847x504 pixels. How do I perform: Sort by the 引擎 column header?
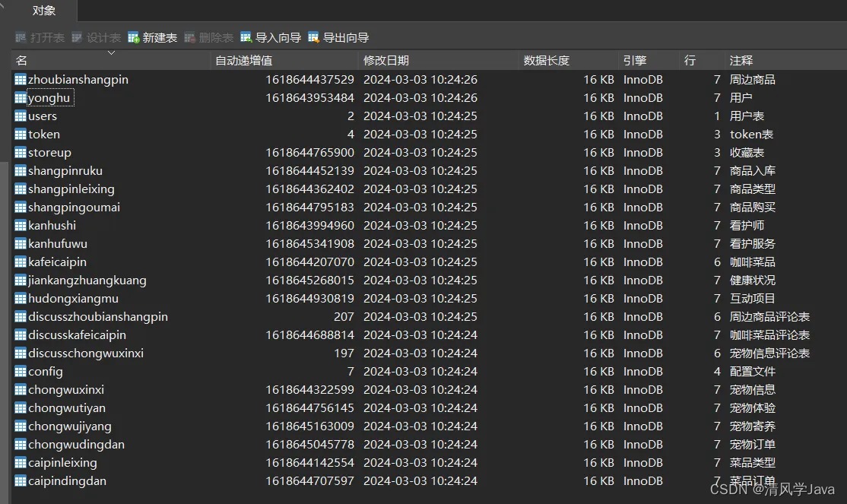tap(649, 61)
